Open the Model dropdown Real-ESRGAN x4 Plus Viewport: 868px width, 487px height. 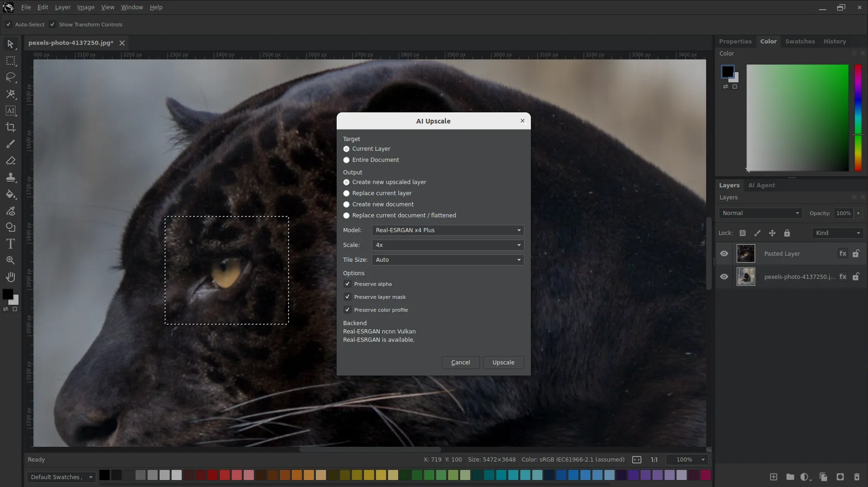[448, 230]
